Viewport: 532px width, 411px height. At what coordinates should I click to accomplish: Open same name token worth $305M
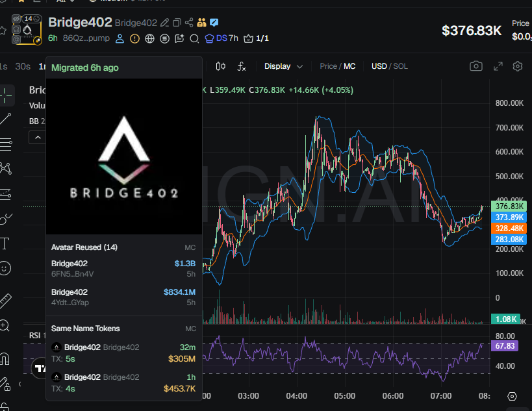[123, 353]
